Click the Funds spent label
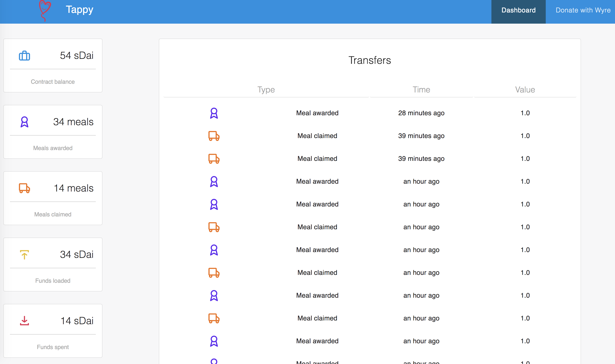Viewport: 615px width, 364px height. pos(53,347)
